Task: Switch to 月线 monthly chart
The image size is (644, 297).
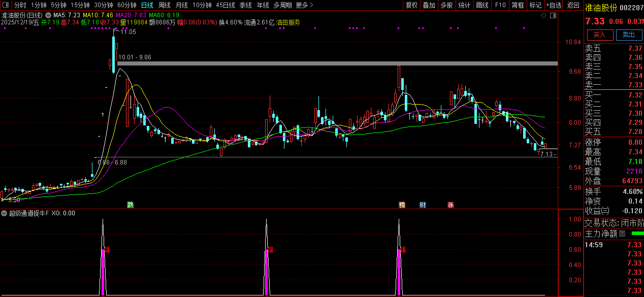Action: click(181, 5)
